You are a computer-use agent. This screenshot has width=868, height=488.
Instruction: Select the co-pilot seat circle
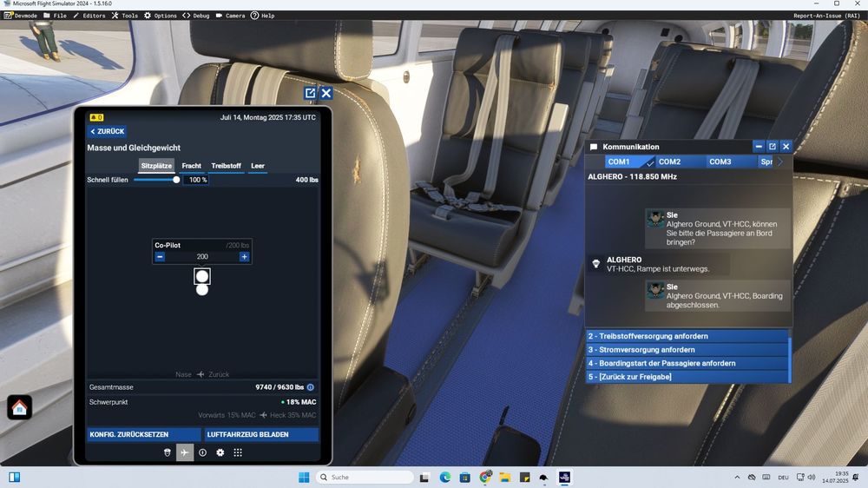[x=202, y=276]
